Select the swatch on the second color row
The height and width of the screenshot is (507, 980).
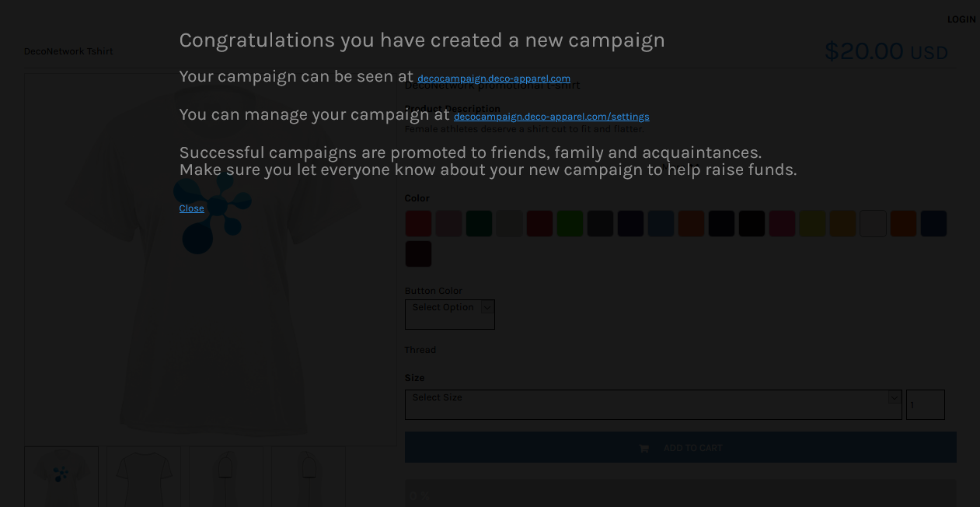tap(418, 253)
